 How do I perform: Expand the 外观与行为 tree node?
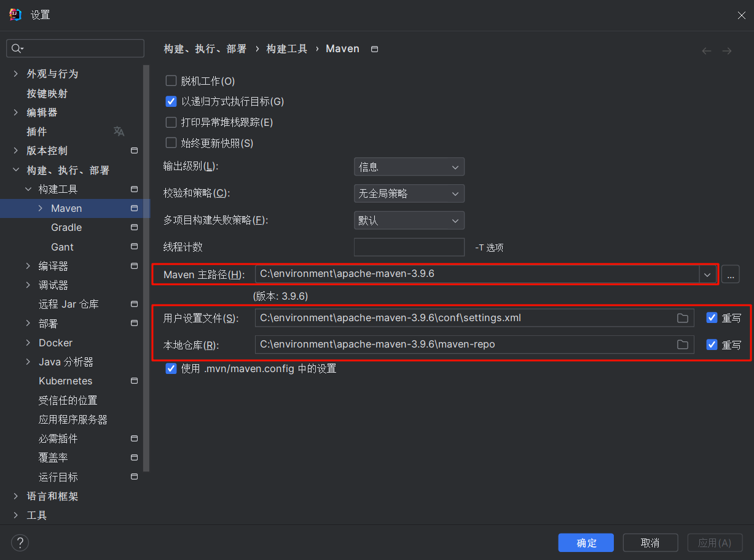coord(16,74)
